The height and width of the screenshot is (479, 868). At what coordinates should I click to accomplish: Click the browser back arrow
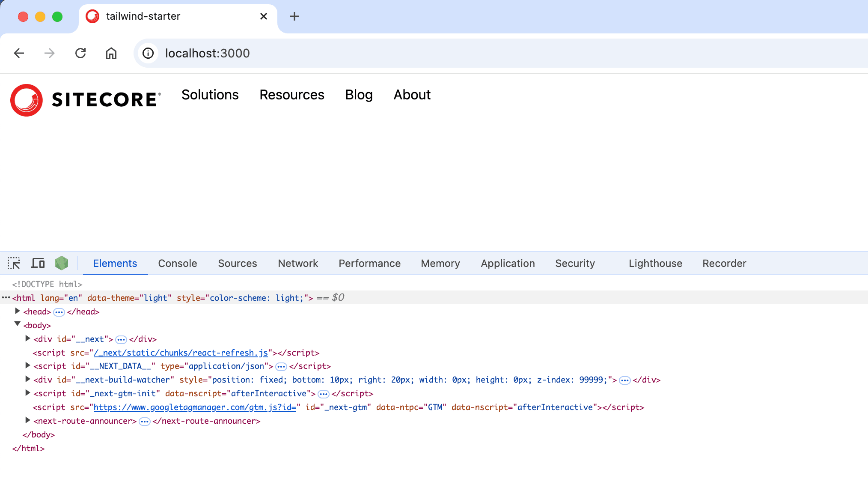(x=19, y=53)
